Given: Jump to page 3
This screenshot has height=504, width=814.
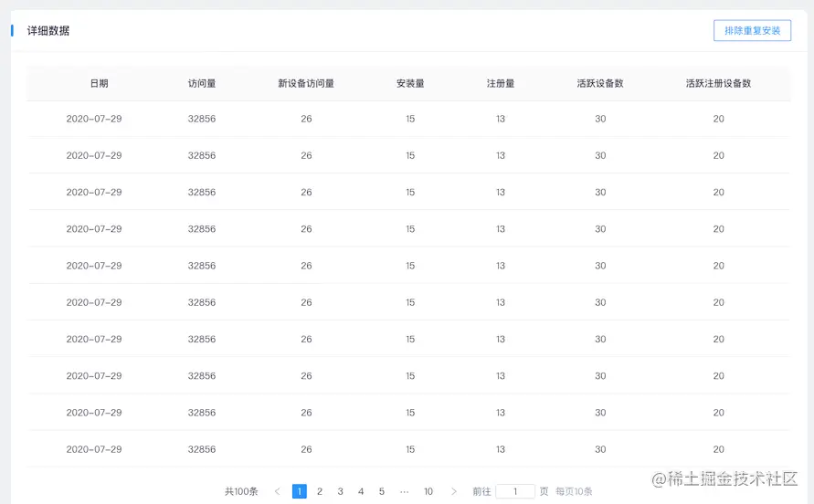Looking at the screenshot, I should point(341,491).
